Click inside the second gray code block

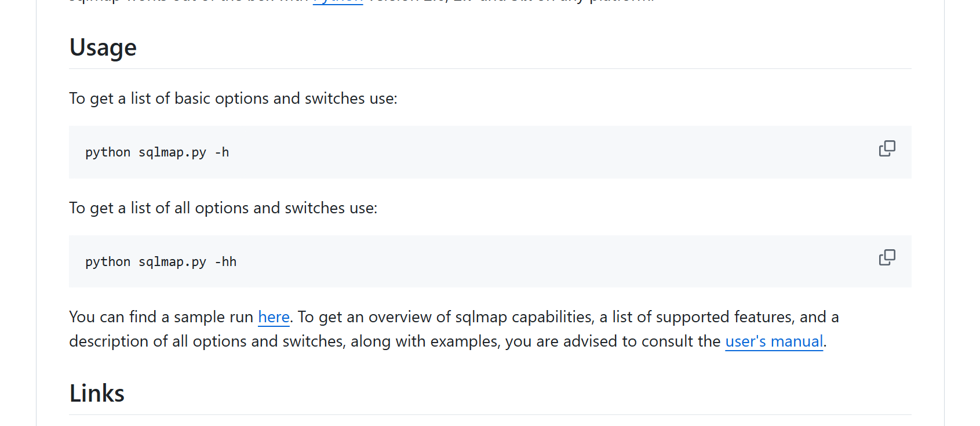point(406,261)
